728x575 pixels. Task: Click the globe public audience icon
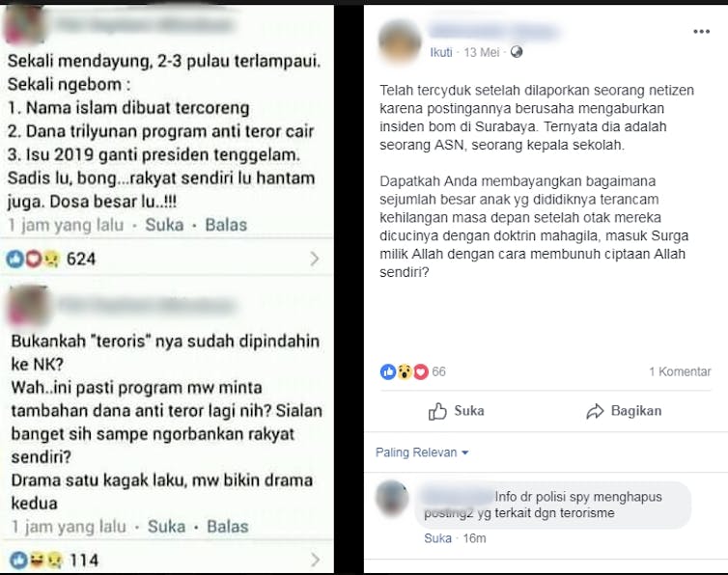pos(517,52)
